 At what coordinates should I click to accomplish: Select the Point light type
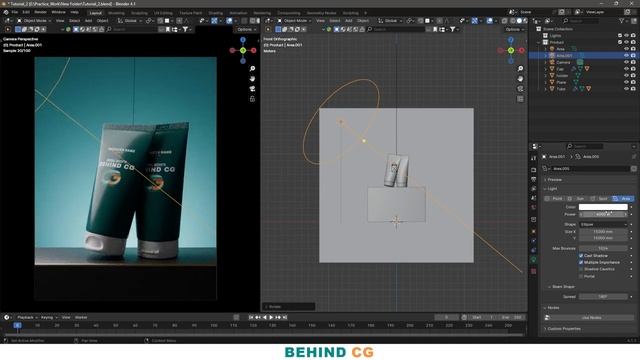[x=554, y=199]
